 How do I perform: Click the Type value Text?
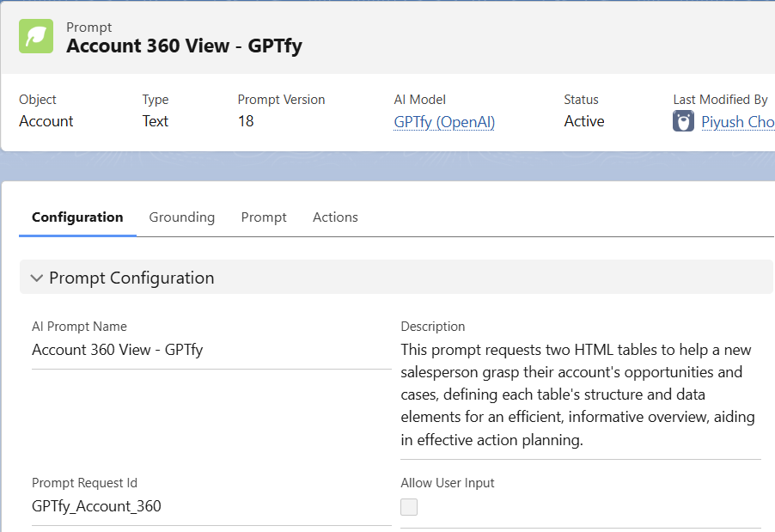156,121
